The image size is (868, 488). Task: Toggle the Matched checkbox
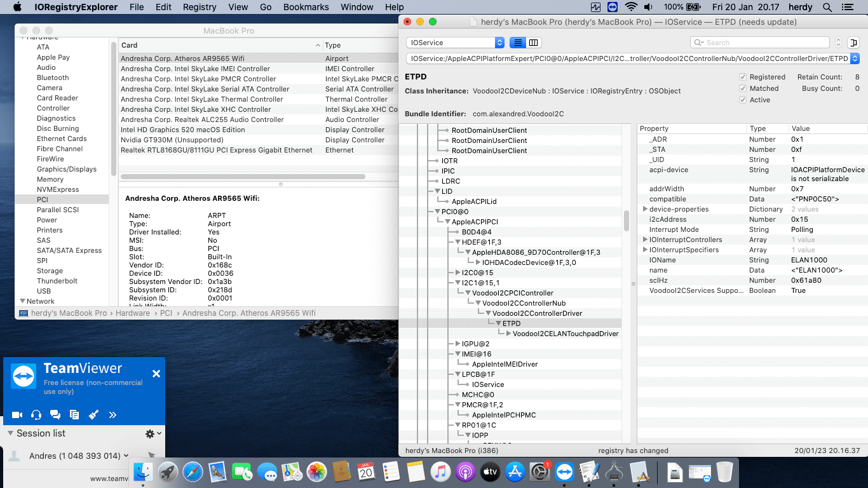pos(743,88)
